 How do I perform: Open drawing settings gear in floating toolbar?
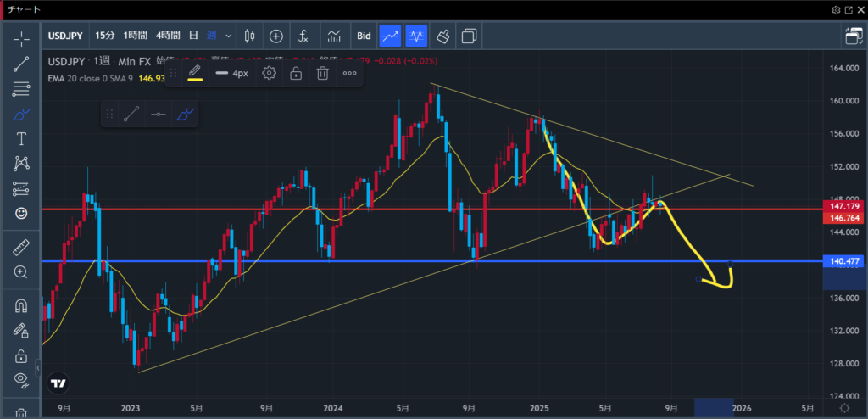click(x=269, y=73)
